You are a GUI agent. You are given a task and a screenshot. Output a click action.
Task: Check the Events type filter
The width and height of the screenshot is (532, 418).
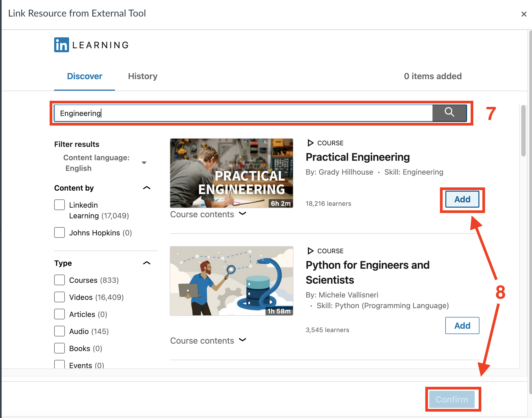pos(59,364)
